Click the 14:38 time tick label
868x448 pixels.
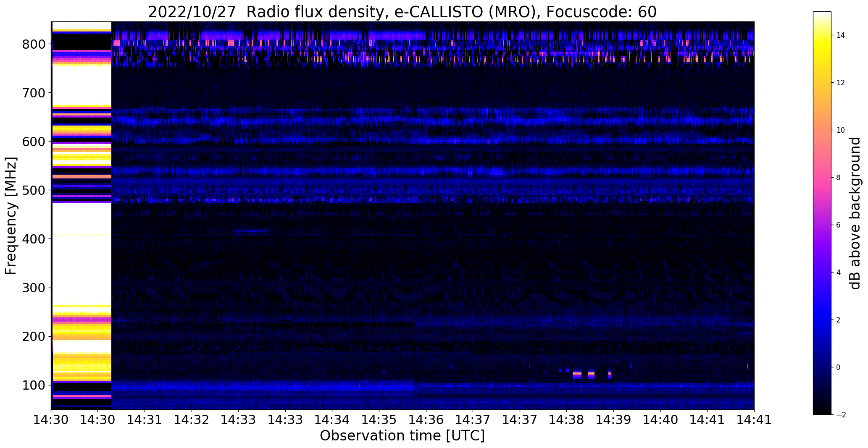(567, 420)
